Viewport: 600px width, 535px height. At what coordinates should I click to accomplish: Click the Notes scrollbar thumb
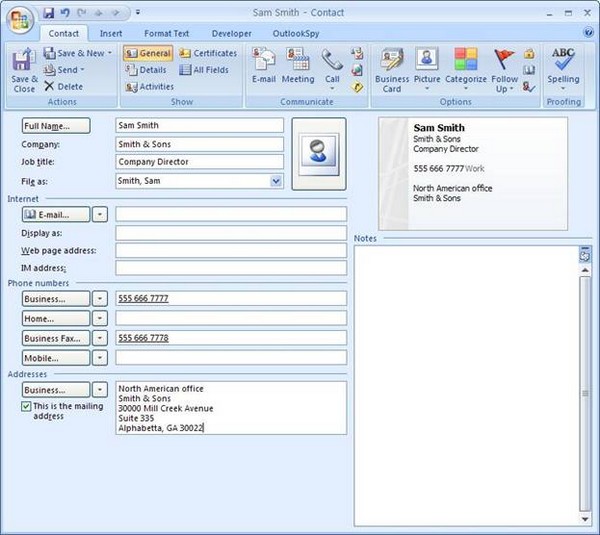pyautogui.click(x=585, y=394)
